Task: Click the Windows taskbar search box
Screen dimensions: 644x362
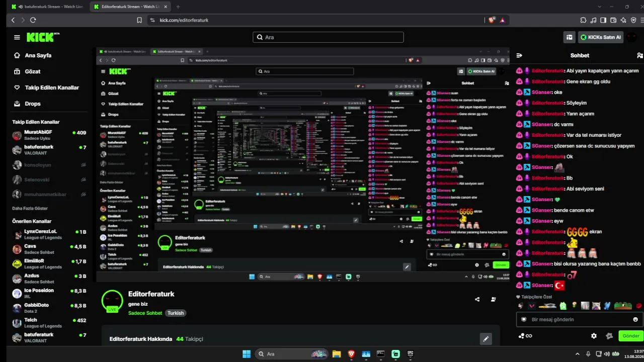Action: 291,354
